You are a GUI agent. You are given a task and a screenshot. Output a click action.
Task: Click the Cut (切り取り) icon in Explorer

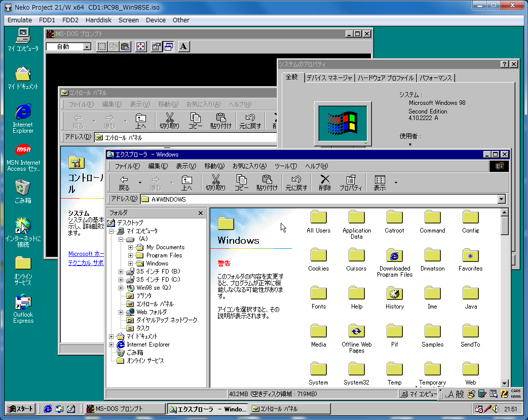point(215,182)
